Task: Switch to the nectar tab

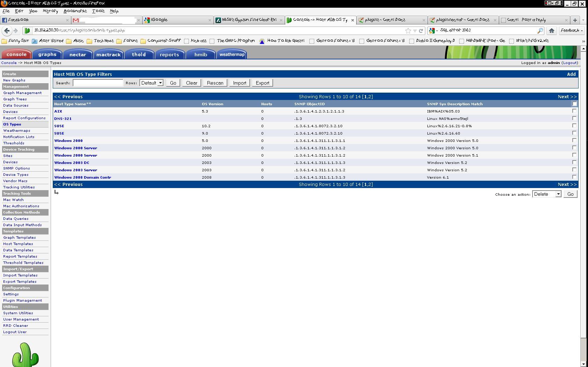Action: click(78, 54)
